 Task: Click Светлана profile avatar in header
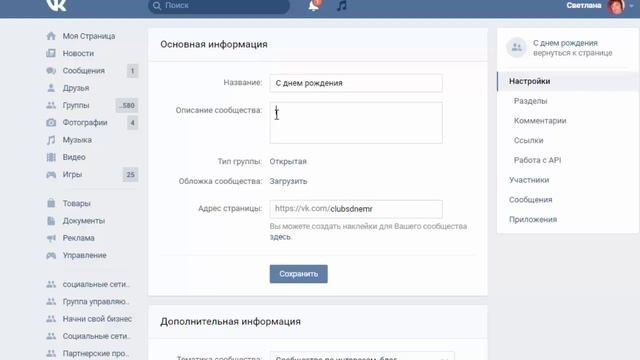click(x=616, y=6)
